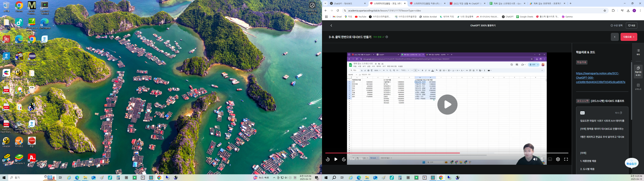Open Chrome extensions puzzle icon

pyautogui.click(x=613, y=11)
